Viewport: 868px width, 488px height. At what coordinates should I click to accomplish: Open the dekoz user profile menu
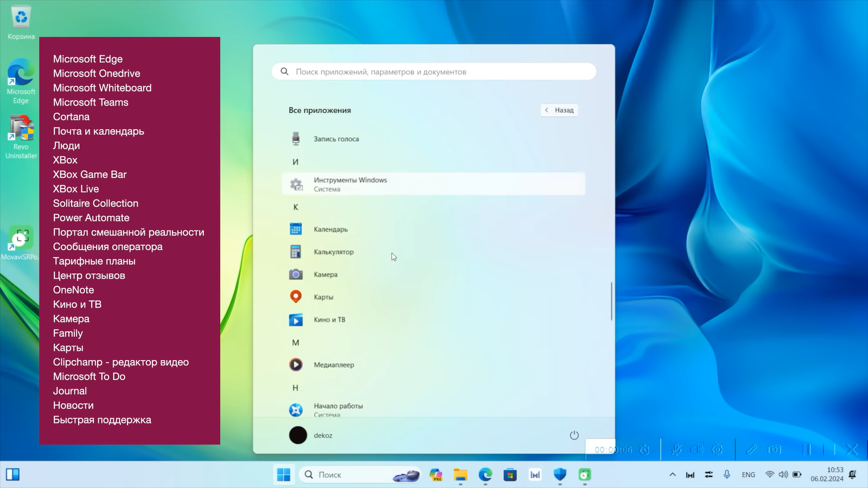[311, 435]
